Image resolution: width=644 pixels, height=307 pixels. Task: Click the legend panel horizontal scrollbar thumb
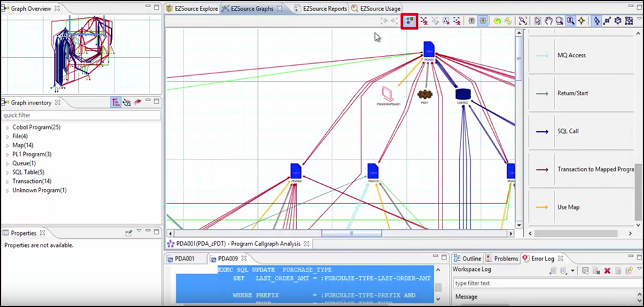(576, 233)
